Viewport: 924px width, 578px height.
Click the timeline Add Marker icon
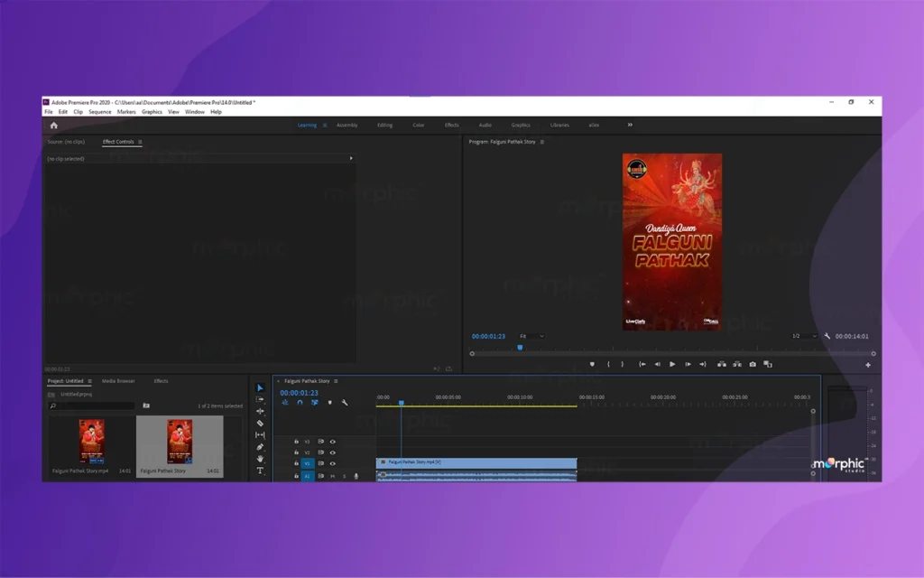pyautogui.click(x=329, y=403)
